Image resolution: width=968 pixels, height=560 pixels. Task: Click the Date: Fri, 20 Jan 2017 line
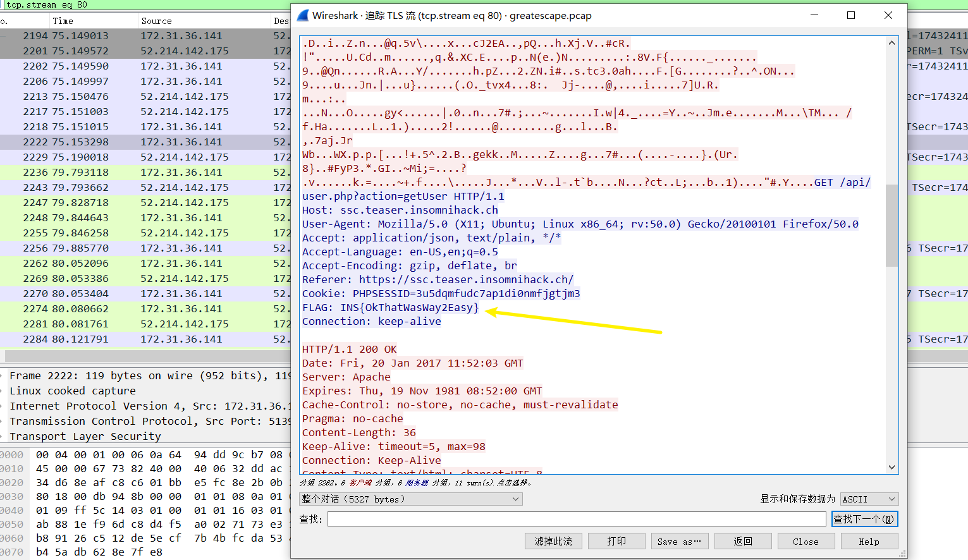(413, 363)
